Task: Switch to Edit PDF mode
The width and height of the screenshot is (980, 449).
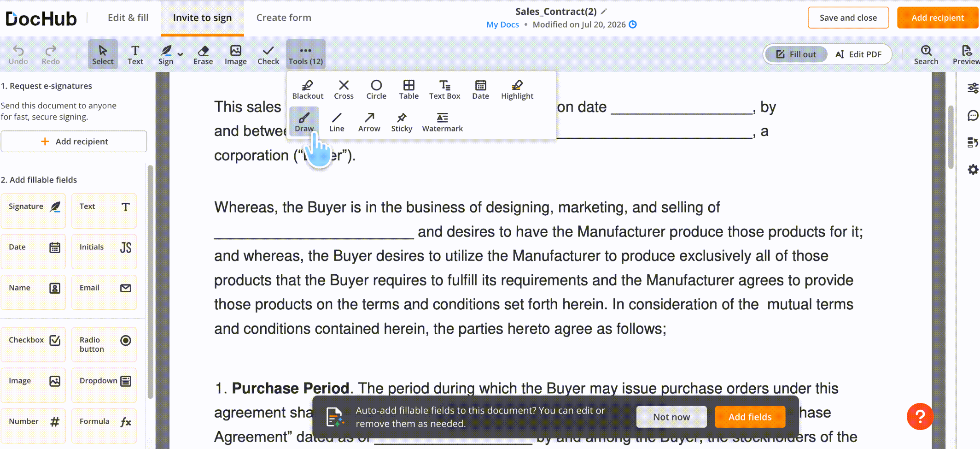Action: [858, 54]
